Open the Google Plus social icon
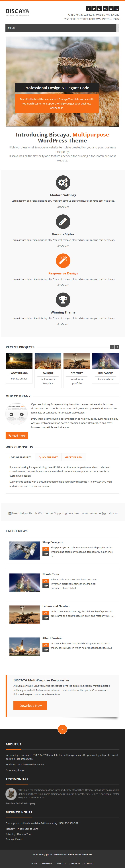The height and width of the screenshot is (868, 125). pos(100,9)
